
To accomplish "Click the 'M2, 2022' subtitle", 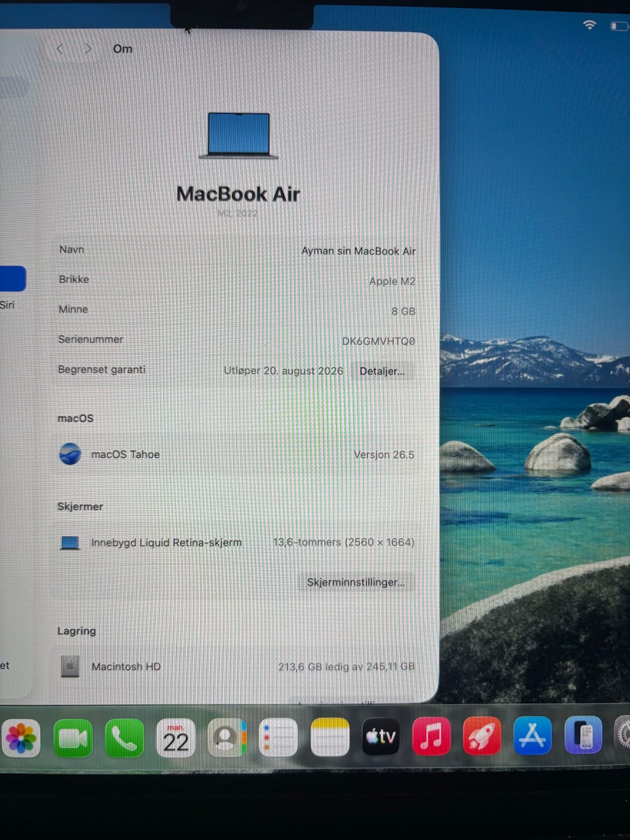I will click(238, 213).
